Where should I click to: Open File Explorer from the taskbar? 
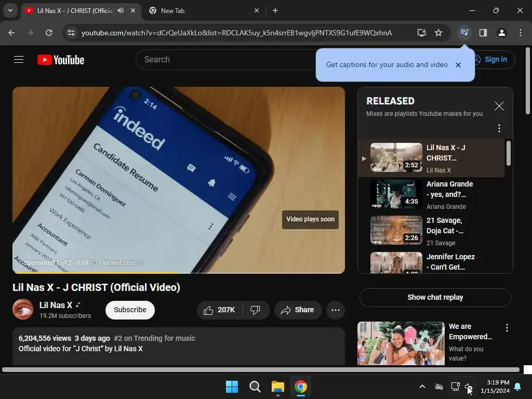tap(277, 387)
